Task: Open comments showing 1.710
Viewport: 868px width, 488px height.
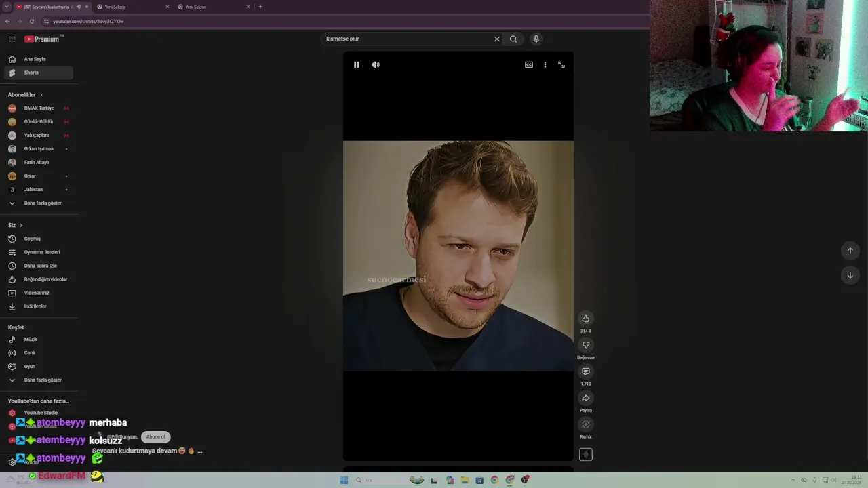Action: 586,371
